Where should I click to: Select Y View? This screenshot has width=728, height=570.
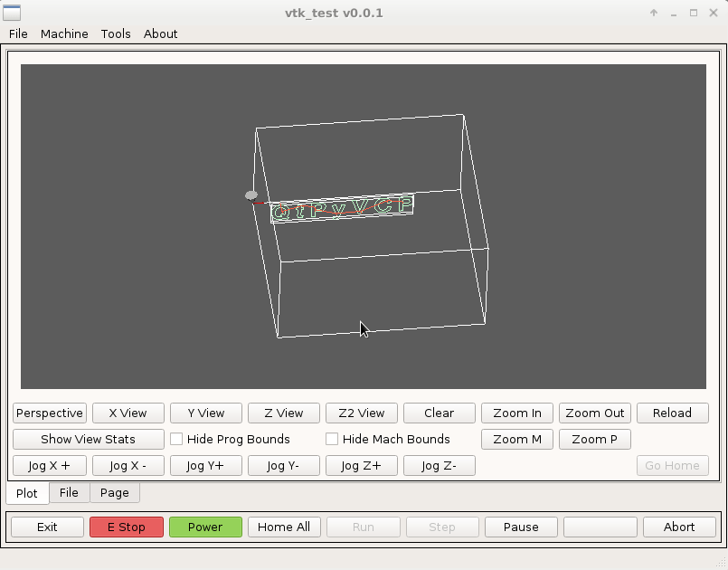click(x=206, y=413)
